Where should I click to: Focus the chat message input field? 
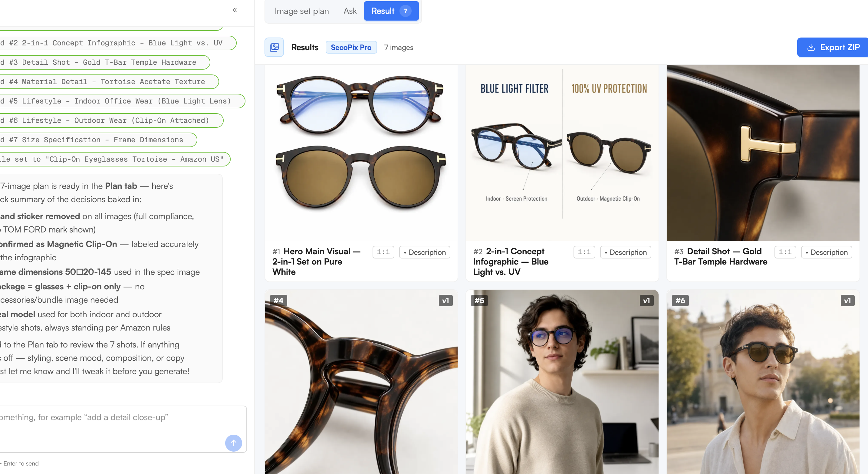pos(123,429)
